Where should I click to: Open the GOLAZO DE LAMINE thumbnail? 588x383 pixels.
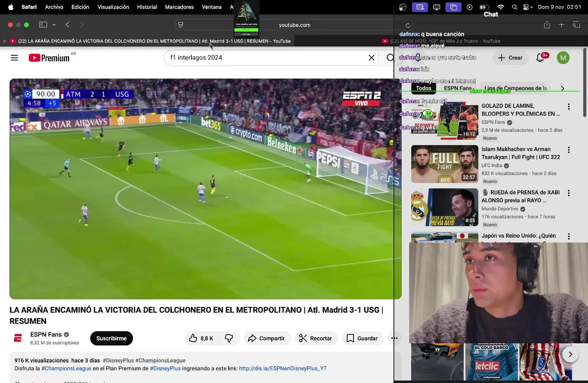[444, 121]
